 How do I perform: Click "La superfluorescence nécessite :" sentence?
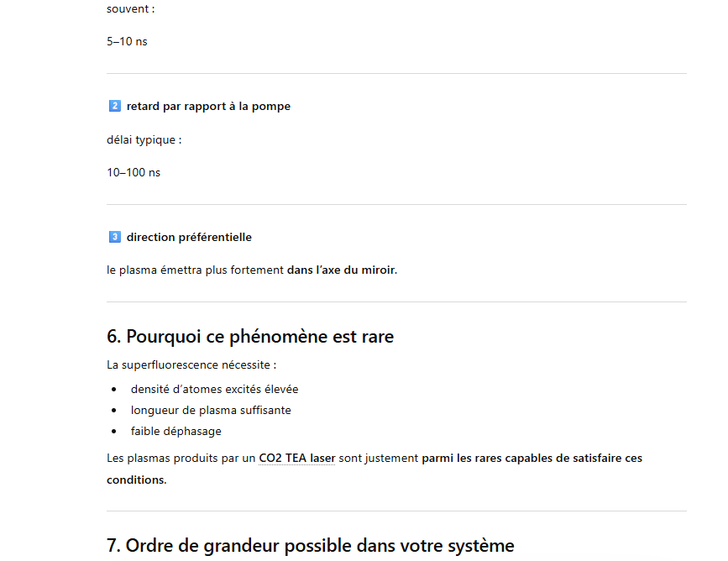click(191, 365)
